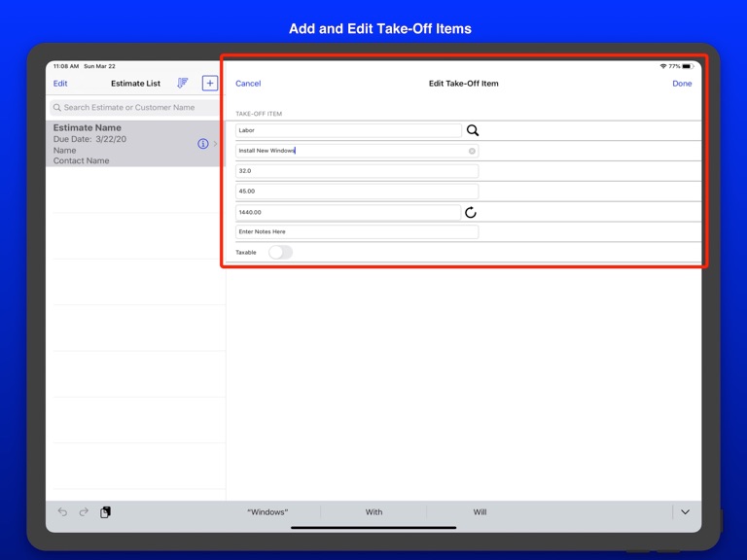Screen dimensions: 747x560
Task: Tap Done to save the take-off item
Action: [x=682, y=84]
